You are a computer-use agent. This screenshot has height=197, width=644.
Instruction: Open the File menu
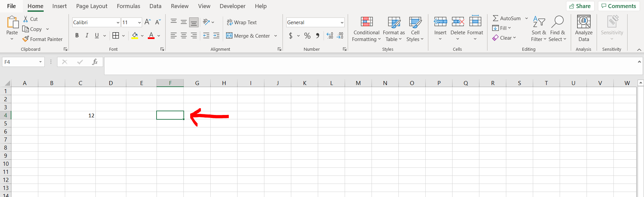(11, 6)
